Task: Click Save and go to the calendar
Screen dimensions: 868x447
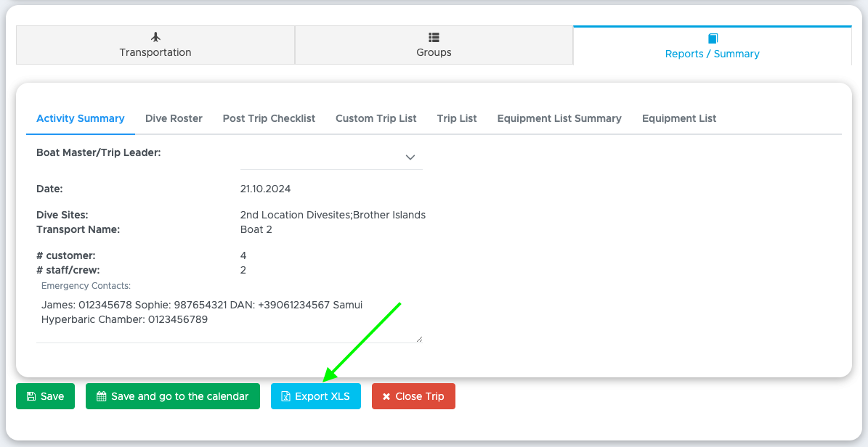Action: pos(173,396)
